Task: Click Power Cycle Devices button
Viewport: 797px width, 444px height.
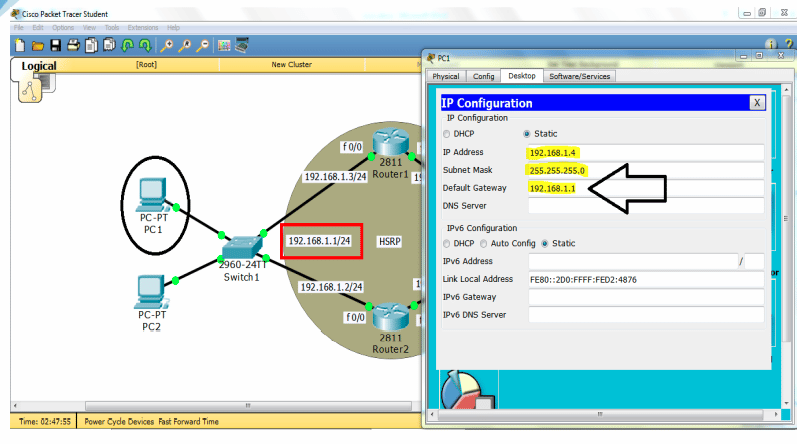Action: coord(119,422)
